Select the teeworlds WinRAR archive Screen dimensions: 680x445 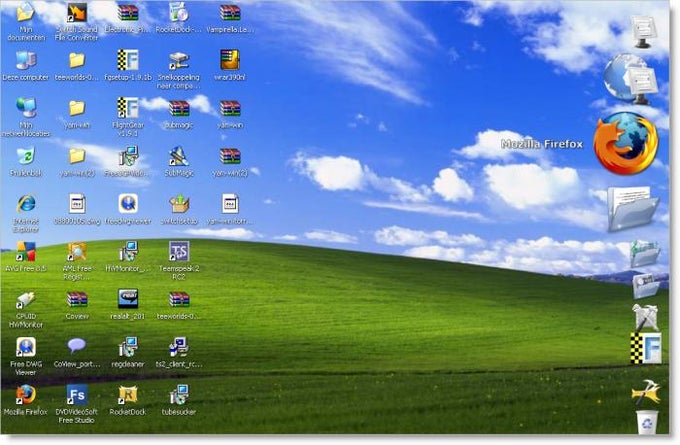point(179,300)
